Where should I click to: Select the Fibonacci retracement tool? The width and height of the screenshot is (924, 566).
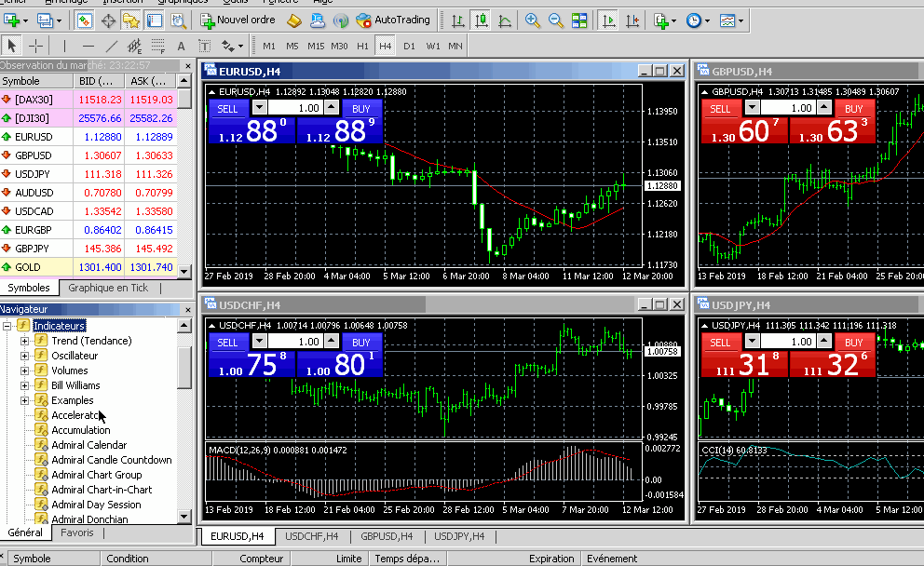click(x=158, y=46)
